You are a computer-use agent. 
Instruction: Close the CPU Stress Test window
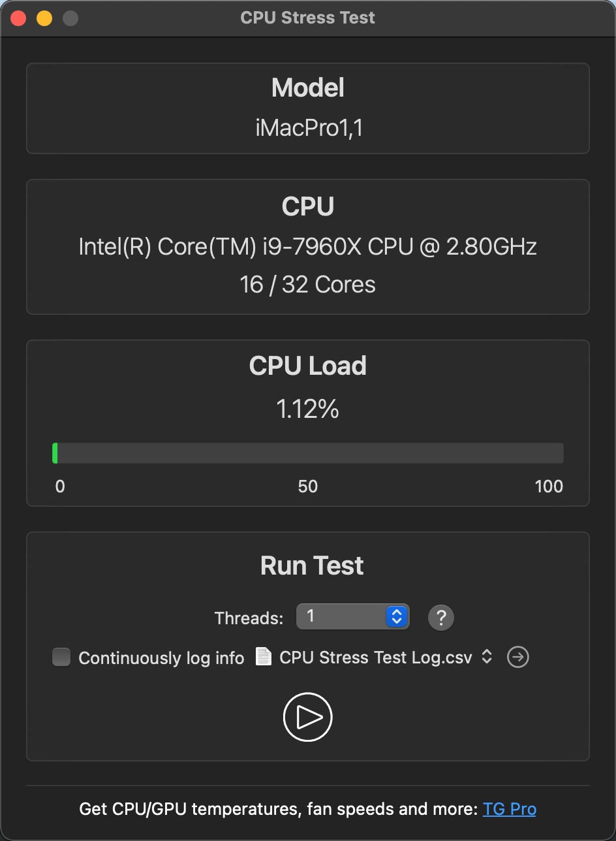18,18
